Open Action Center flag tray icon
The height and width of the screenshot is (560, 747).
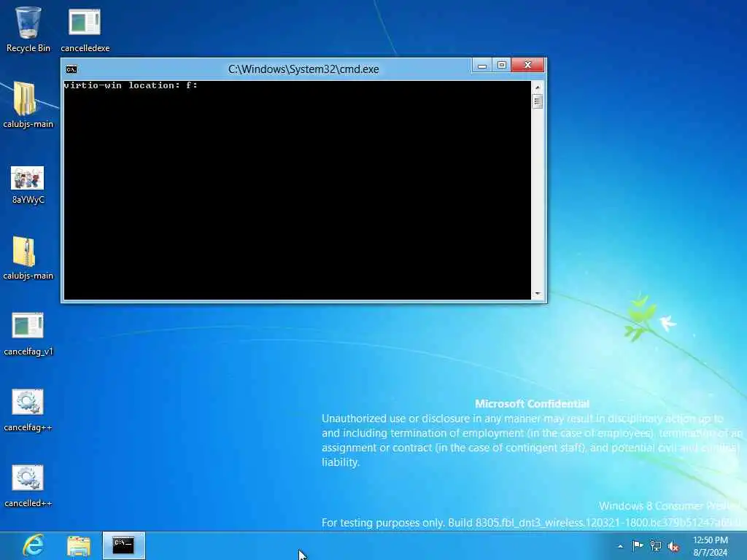point(638,545)
